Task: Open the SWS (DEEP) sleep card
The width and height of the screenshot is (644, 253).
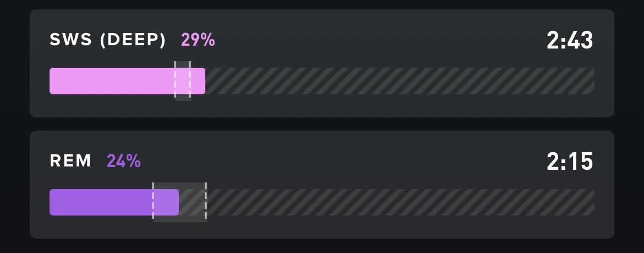Action: point(322,63)
